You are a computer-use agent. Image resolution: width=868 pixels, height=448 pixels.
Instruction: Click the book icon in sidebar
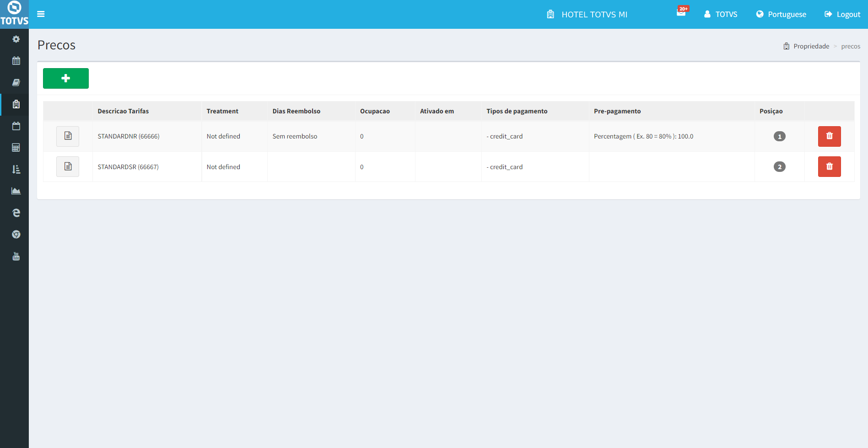pyautogui.click(x=16, y=83)
